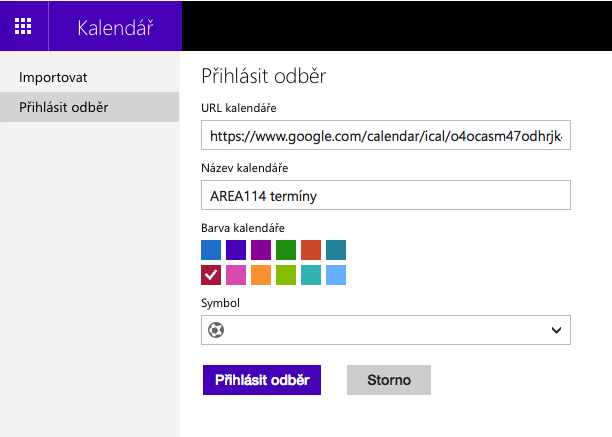Cancel with the Storno button

(389, 380)
